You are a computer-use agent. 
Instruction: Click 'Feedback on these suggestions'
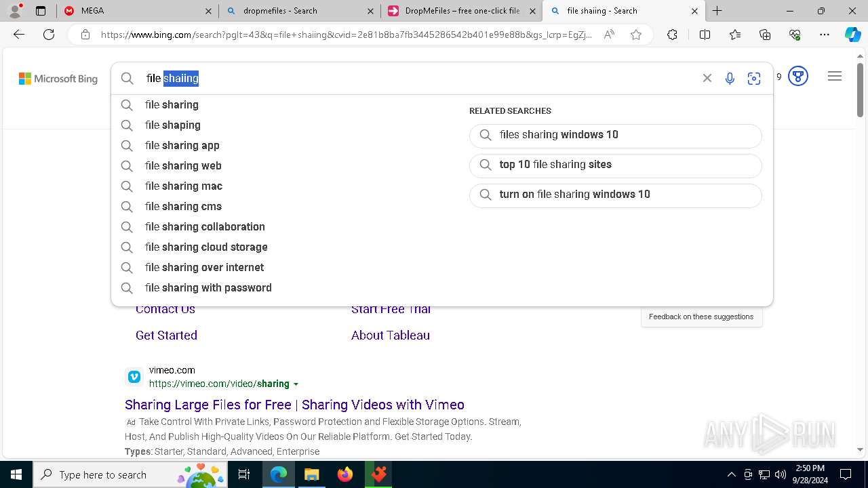(701, 317)
